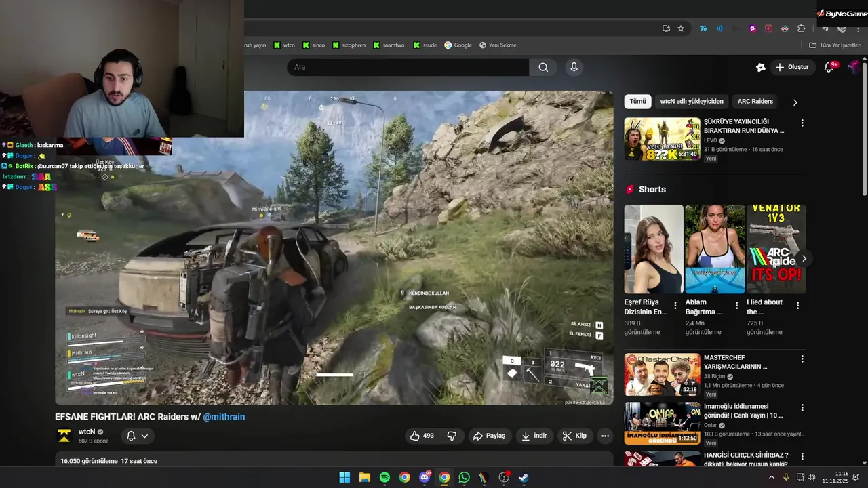Open the glasses-face extension icon
The image size is (868, 488).
[x=785, y=28]
